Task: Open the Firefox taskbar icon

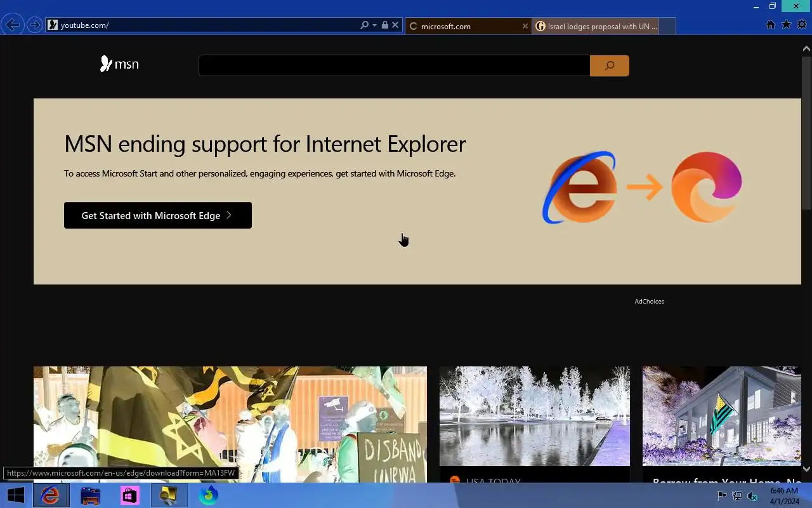Action: (x=208, y=495)
